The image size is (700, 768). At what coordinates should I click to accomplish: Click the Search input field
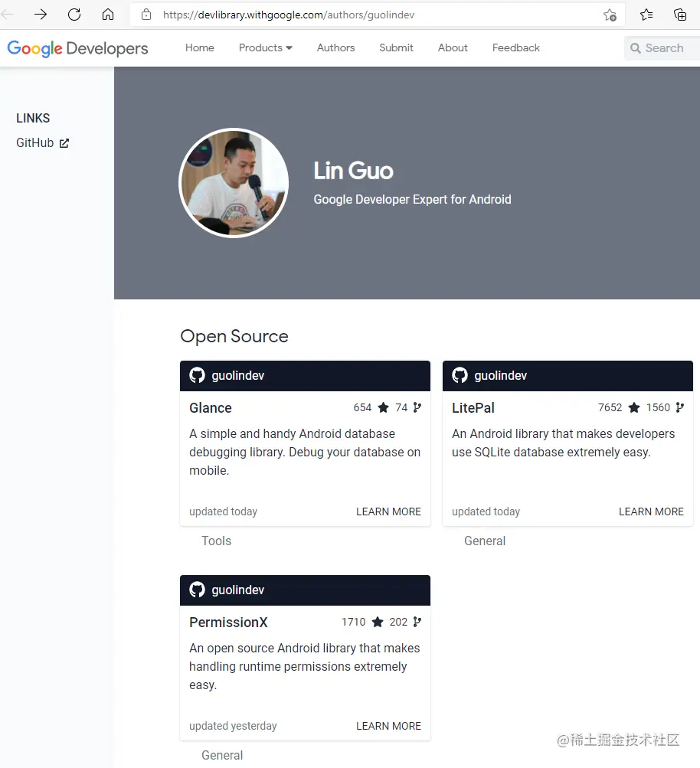click(x=664, y=48)
